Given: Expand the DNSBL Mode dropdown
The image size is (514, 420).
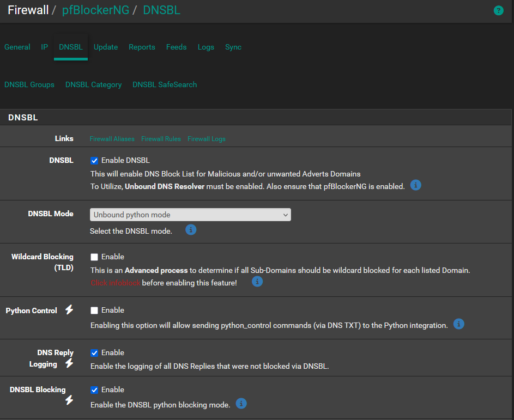Looking at the screenshot, I should point(190,215).
